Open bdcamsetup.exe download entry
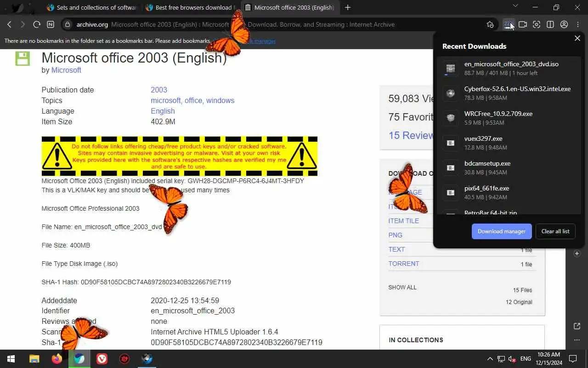This screenshot has height=368, width=588. click(509, 168)
